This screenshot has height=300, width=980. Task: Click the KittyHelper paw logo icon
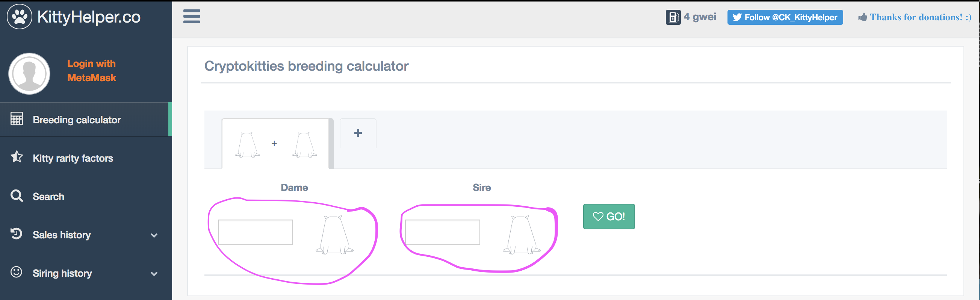(20, 17)
